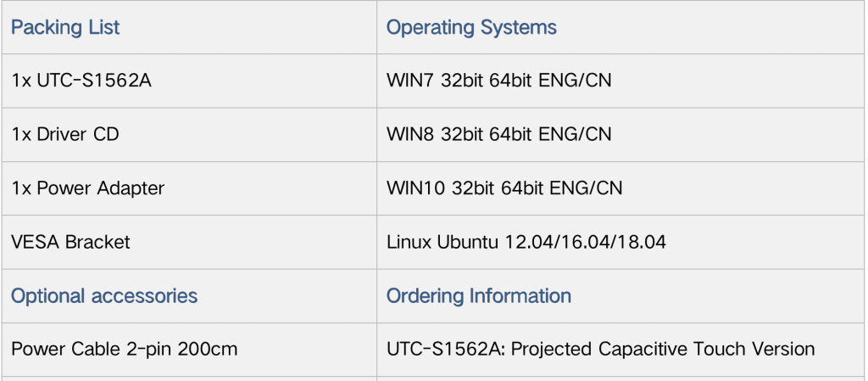This screenshot has height=381, width=868.
Task: Click the Ordering Information header
Action: pos(478,295)
